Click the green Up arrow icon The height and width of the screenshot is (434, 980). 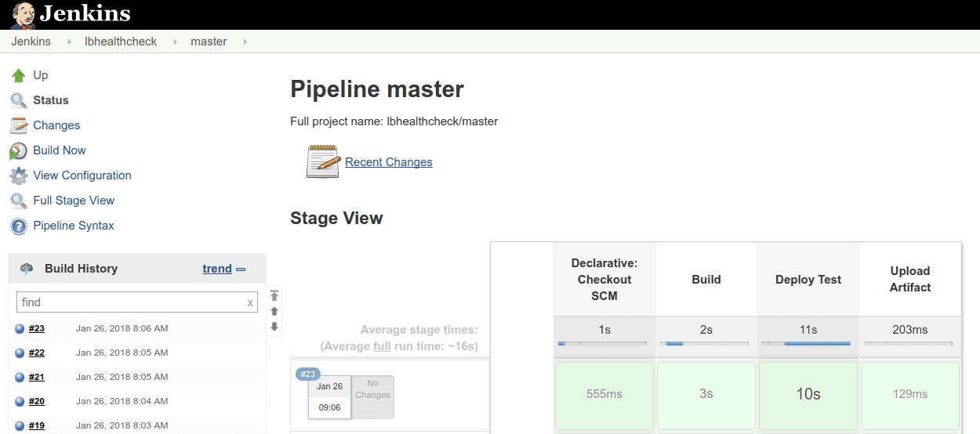(x=19, y=75)
